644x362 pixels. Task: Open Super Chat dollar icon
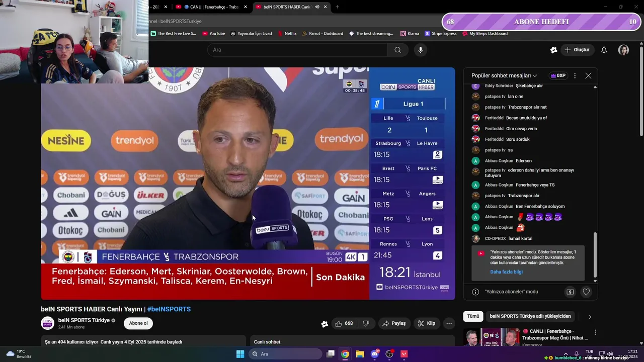coord(570,292)
